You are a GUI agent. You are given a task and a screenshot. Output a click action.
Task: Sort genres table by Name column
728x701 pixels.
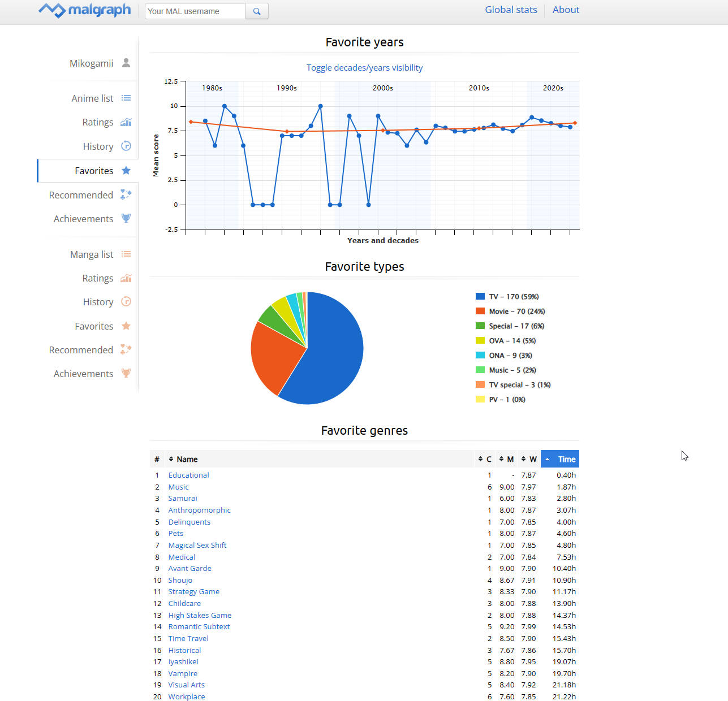pos(187,460)
